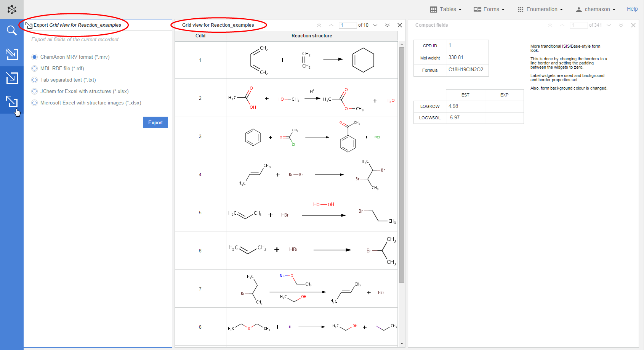
Task: Click the export icon in sidebar
Action: [x=12, y=101]
